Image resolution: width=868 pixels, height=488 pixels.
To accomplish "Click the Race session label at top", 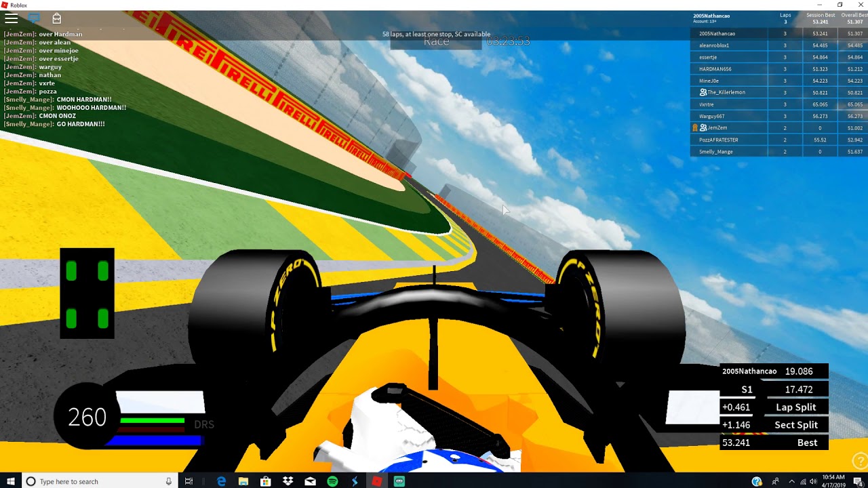I will click(436, 41).
